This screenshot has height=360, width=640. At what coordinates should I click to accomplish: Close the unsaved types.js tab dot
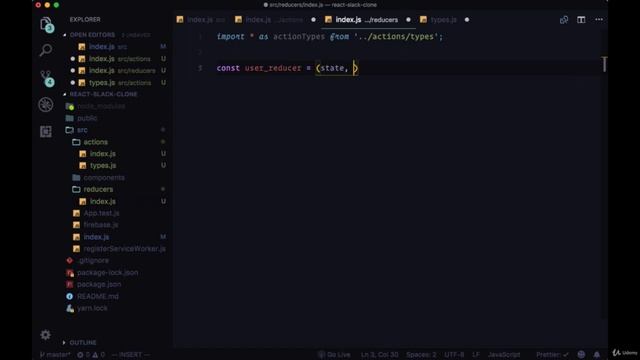467,20
